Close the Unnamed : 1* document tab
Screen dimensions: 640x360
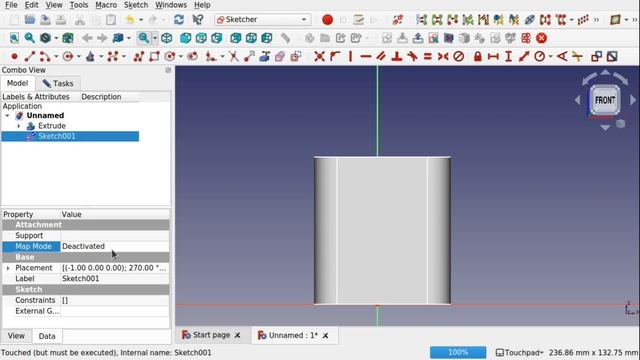pyautogui.click(x=325, y=336)
